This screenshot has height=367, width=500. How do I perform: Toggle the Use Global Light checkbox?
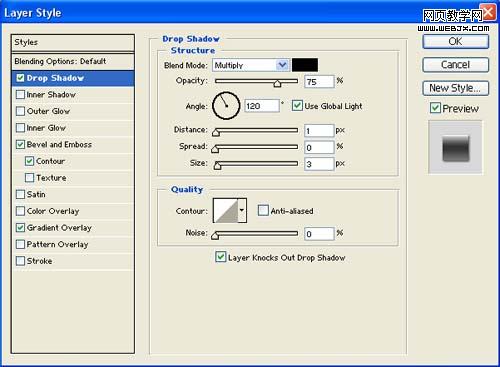[x=297, y=106]
